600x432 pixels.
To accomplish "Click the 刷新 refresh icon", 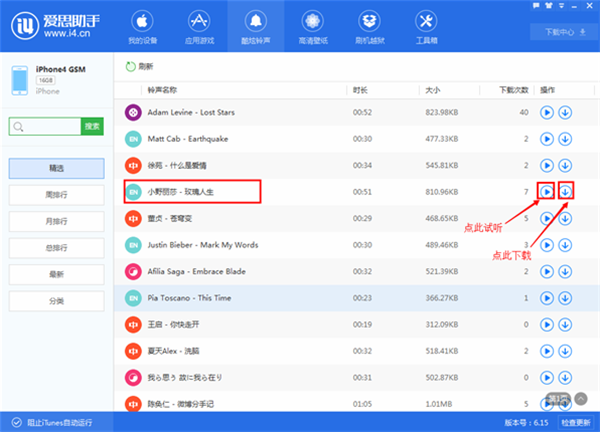I will tap(130, 66).
